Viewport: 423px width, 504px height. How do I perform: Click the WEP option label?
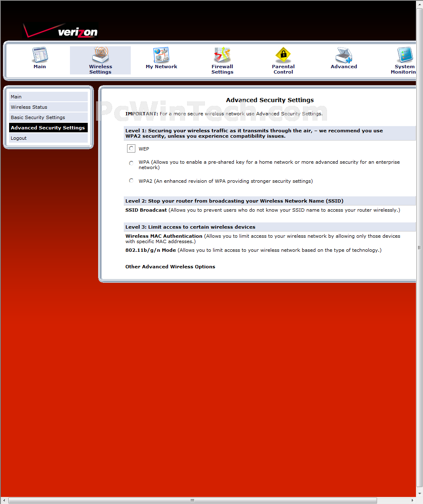tap(144, 149)
